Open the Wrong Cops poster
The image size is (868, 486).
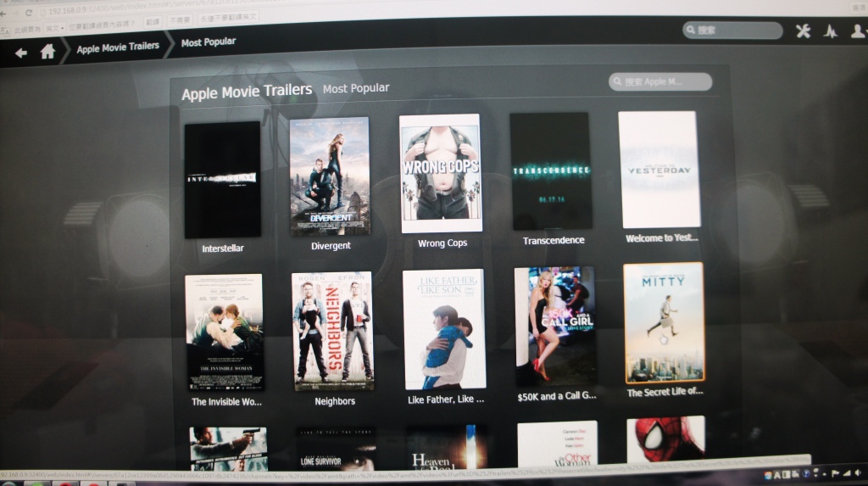[x=441, y=173]
